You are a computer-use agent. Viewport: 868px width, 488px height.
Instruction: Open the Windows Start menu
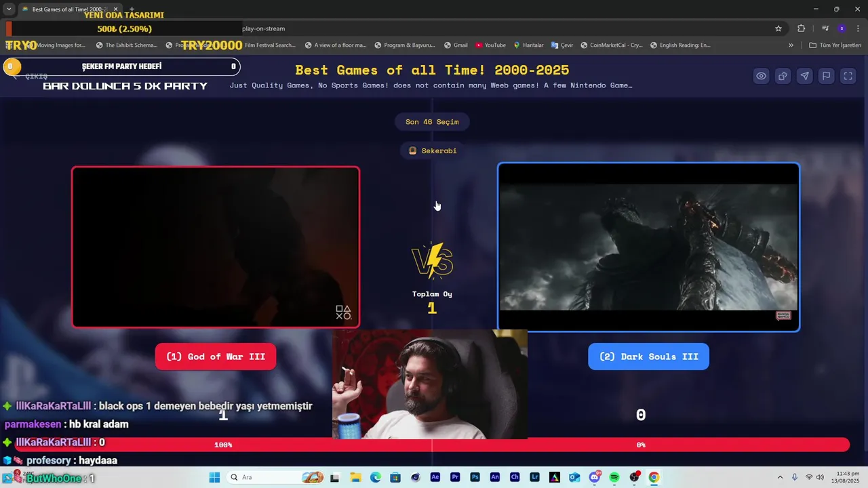(214, 477)
